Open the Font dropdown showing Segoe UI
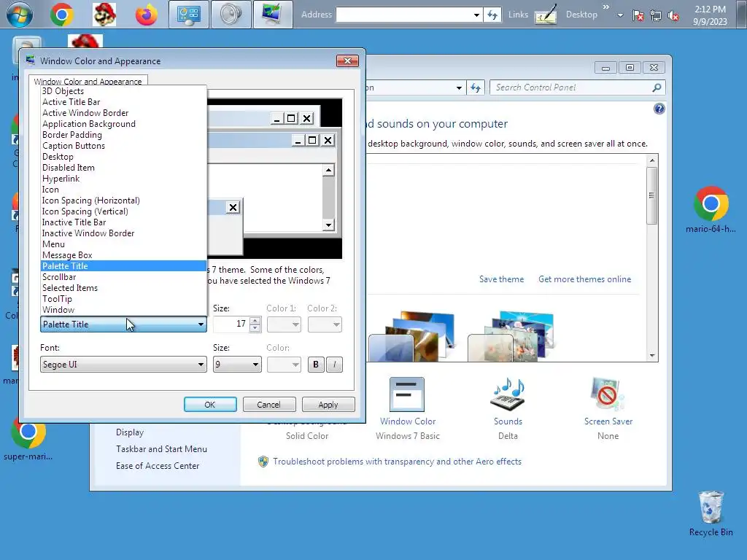 (123, 365)
